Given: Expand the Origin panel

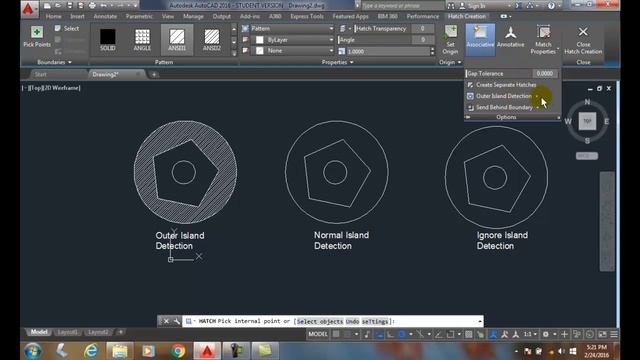Looking at the screenshot, I should coord(450,62).
